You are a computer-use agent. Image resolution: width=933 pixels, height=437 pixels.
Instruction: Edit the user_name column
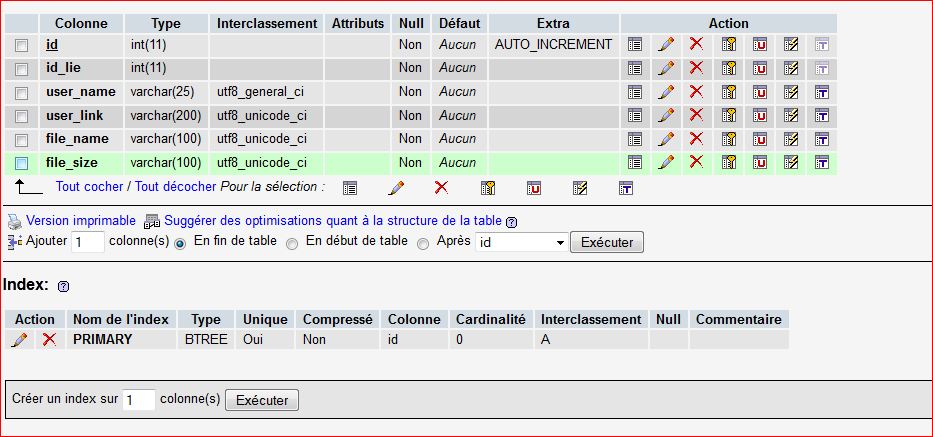[x=666, y=92]
